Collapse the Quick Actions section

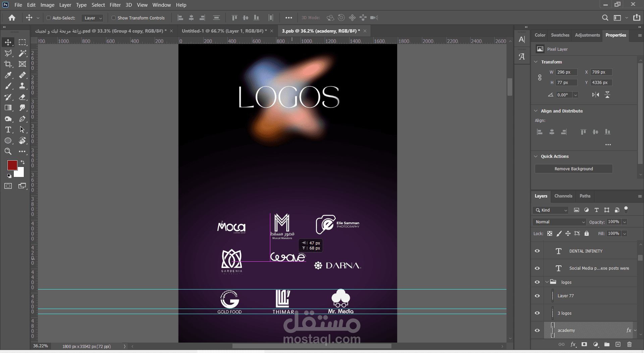click(x=536, y=156)
